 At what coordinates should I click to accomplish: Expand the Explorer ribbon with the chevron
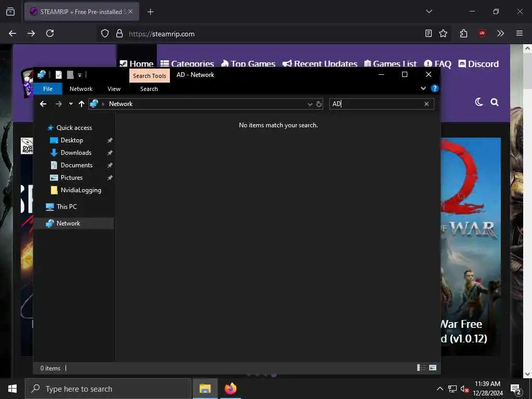(423, 88)
